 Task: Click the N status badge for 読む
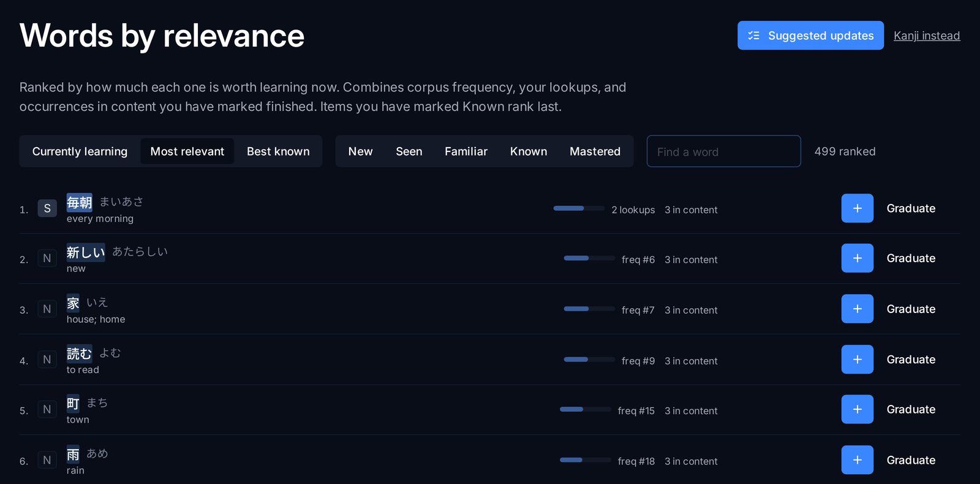pyautogui.click(x=47, y=360)
